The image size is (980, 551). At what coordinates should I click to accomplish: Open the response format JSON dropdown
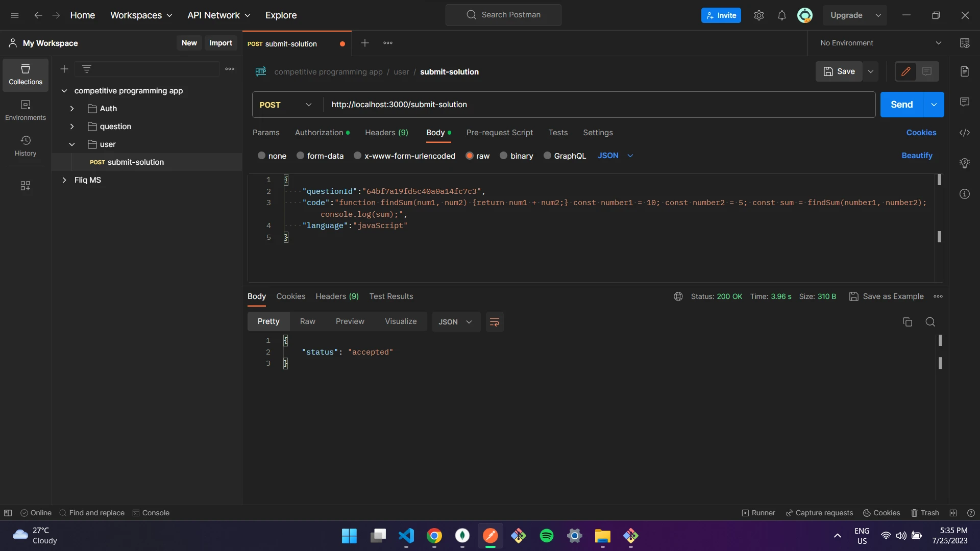(456, 322)
